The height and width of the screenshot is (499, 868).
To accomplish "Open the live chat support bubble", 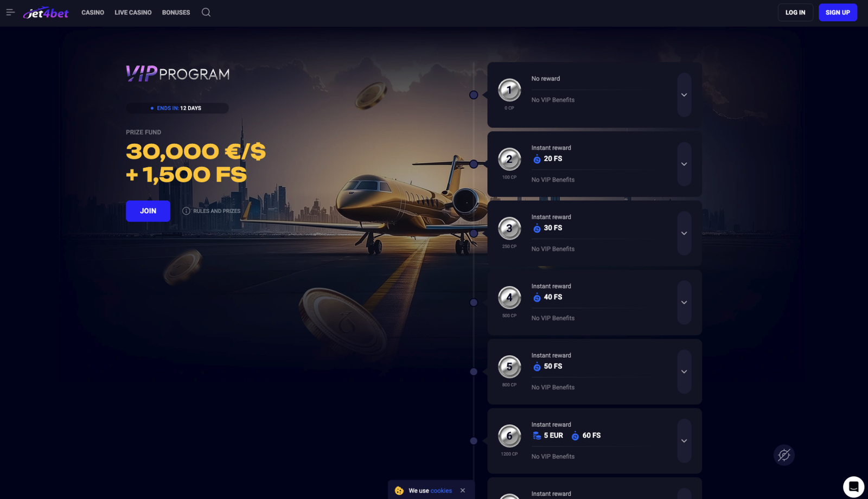I will (853, 487).
